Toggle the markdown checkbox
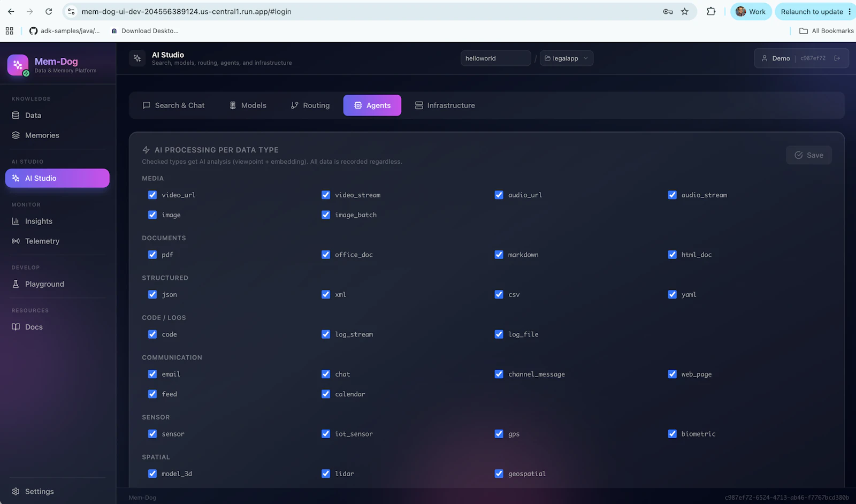 pyautogui.click(x=499, y=255)
